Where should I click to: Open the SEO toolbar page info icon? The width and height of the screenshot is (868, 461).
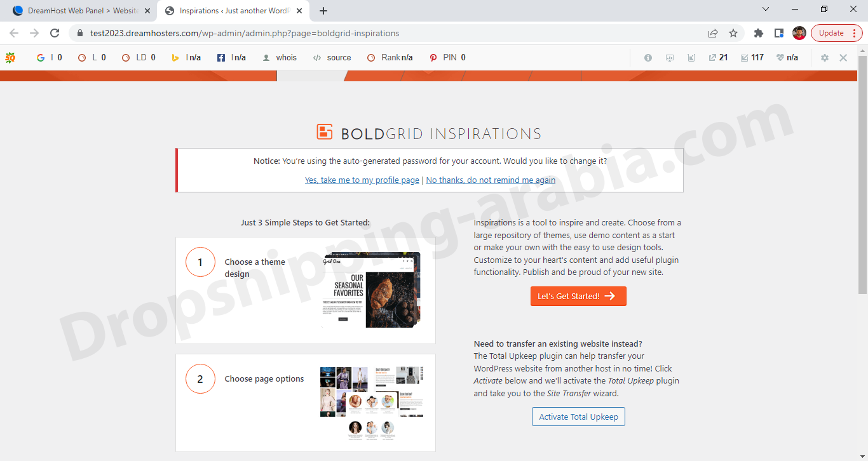point(648,58)
